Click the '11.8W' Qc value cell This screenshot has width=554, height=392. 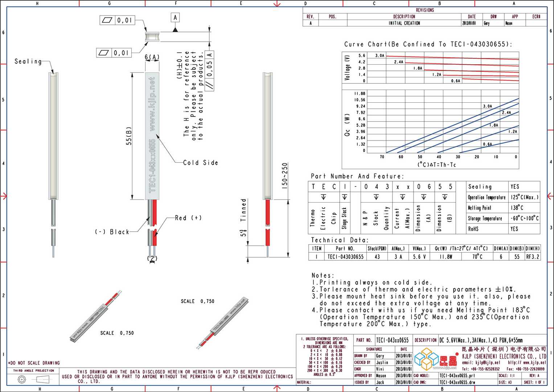coord(446,256)
